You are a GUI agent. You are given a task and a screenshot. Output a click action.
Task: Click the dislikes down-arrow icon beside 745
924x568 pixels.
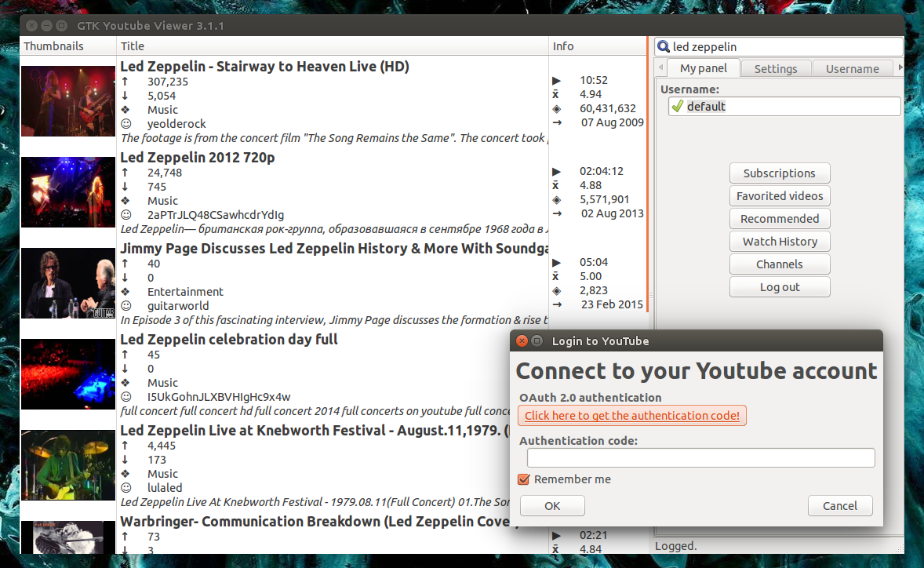[x=125, y=187]
